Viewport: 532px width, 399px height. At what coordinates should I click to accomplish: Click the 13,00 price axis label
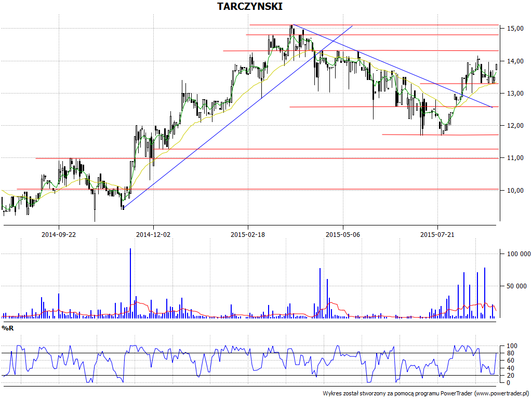click(515, 94)
